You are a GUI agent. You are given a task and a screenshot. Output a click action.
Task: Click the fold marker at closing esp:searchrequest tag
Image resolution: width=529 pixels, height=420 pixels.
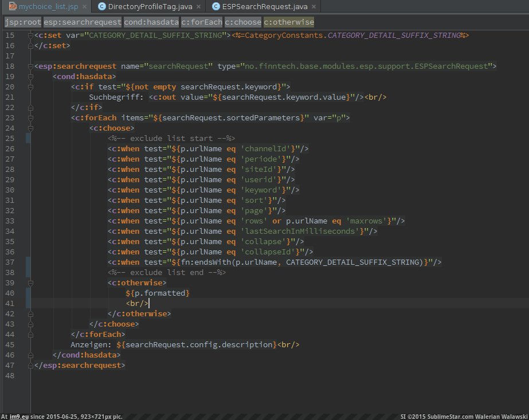30,366
